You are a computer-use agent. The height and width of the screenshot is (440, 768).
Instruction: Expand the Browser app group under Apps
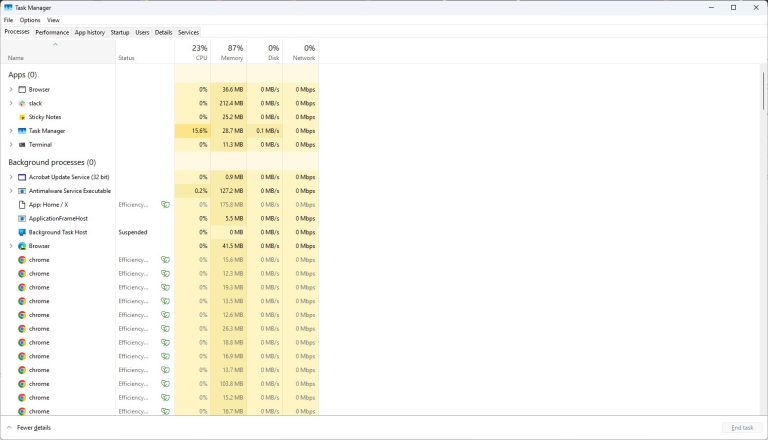pyautogui.click(x=11, y=90)
